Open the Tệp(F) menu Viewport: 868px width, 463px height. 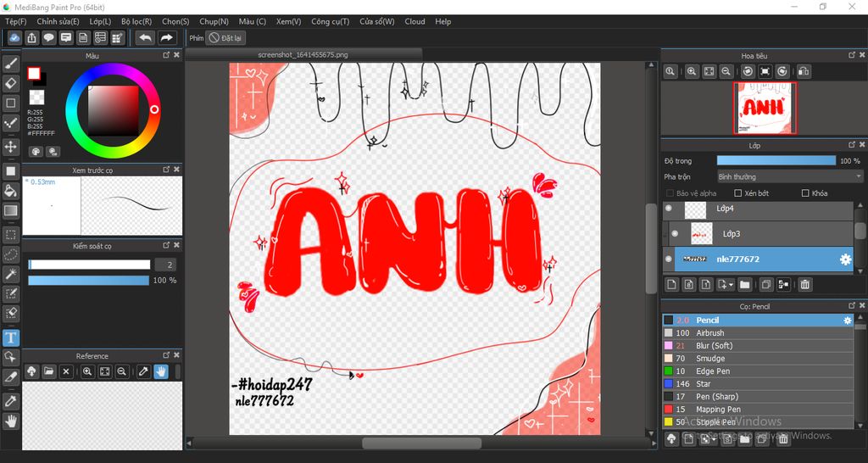16,21
